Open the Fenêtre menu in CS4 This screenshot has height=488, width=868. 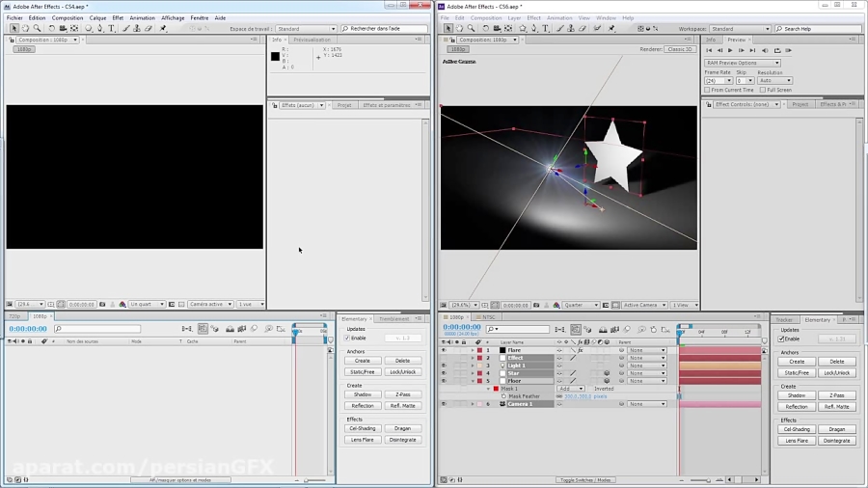tap(200, 17)
